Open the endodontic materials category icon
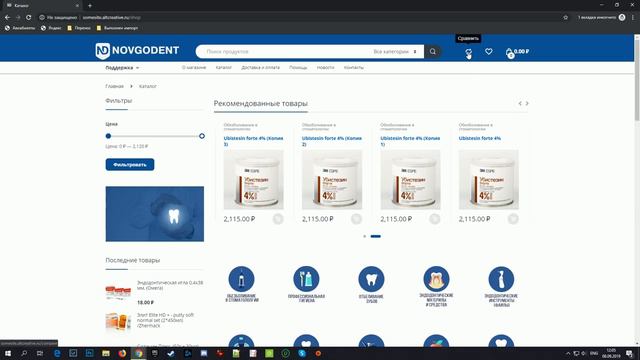The image size is (640, 360). click(436, 286)
